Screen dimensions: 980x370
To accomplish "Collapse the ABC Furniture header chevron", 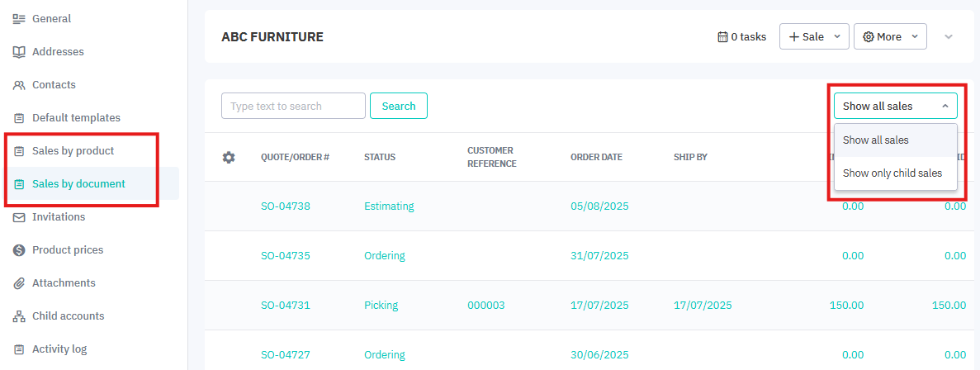I will click(x=949, y=36).
